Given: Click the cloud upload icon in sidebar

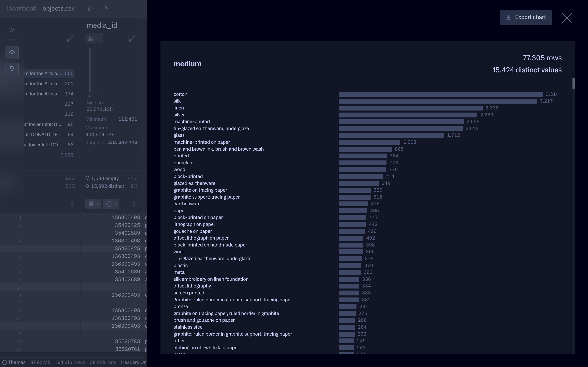Looking at the screenshot, I should pyautogui.click(x=12, y=53).
